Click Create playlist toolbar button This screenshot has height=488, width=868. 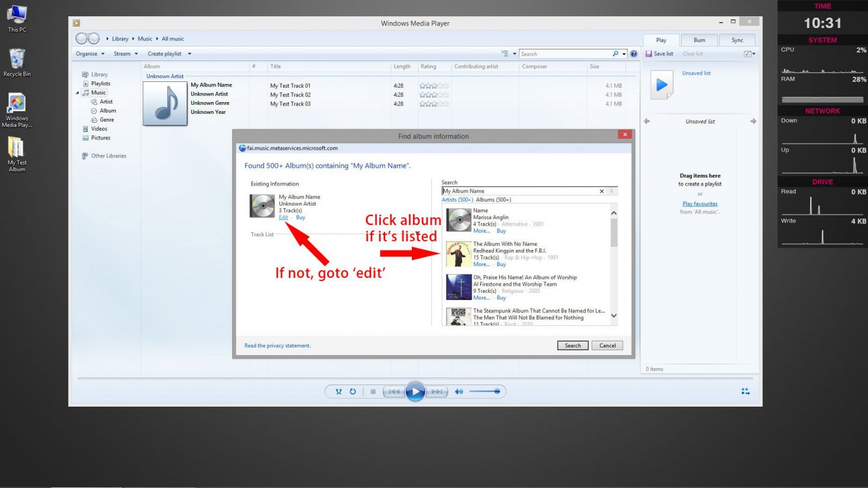coord(165,54)
